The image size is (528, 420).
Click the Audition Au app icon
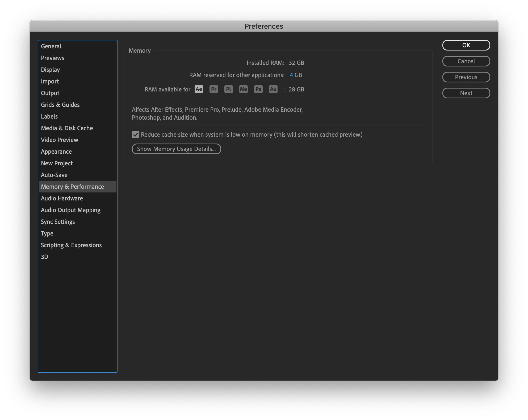[x=273, y=89]
